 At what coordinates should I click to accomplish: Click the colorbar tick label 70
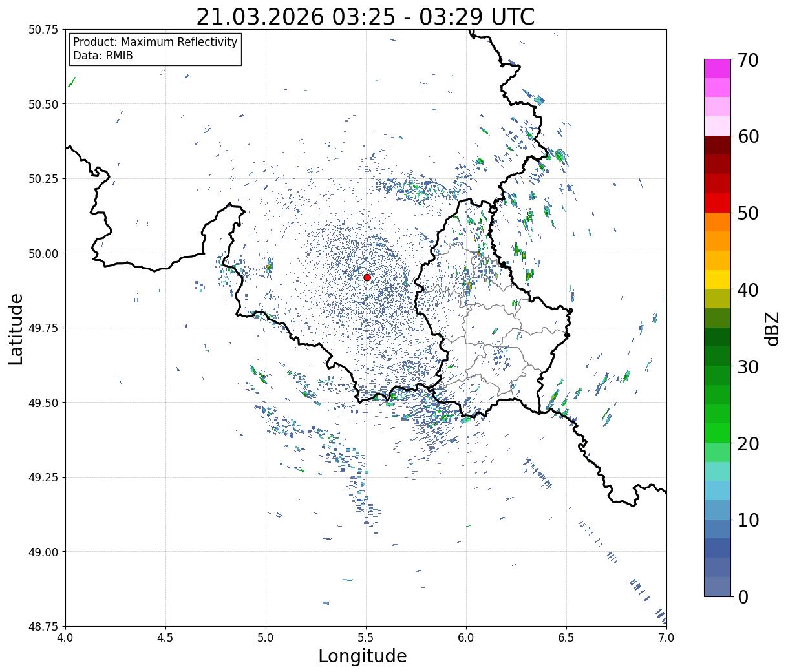click(x=748, y=60)
